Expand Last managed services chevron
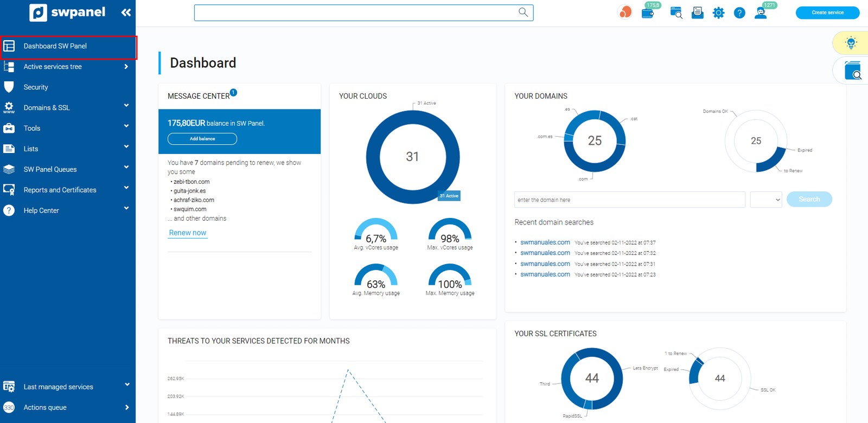Image resolution: width=868 pixels, height=423 pixels. pyautogui.click(x=127, y=384)
